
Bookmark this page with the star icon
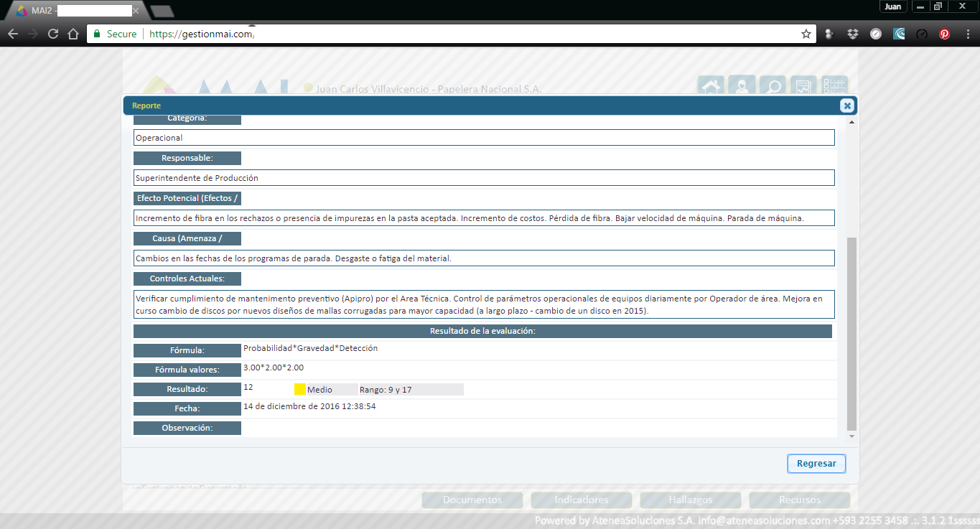click(806, 34)
